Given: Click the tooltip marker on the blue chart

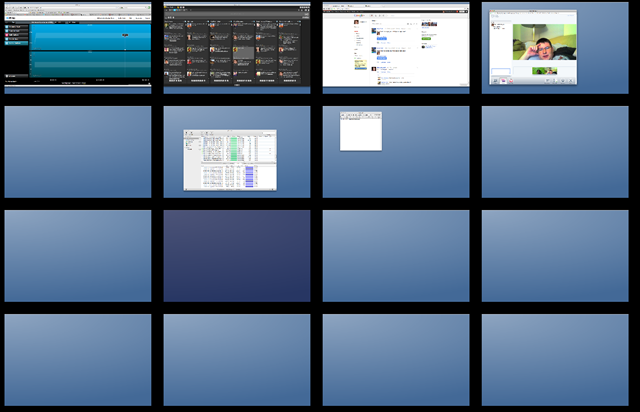Looking at the screenshot, I should pos(125,36).
